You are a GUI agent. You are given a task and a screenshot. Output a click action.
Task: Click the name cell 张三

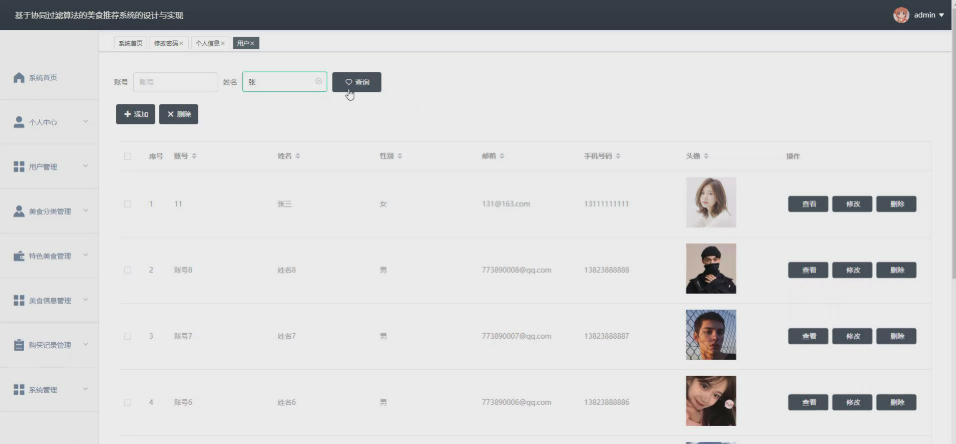284,204
